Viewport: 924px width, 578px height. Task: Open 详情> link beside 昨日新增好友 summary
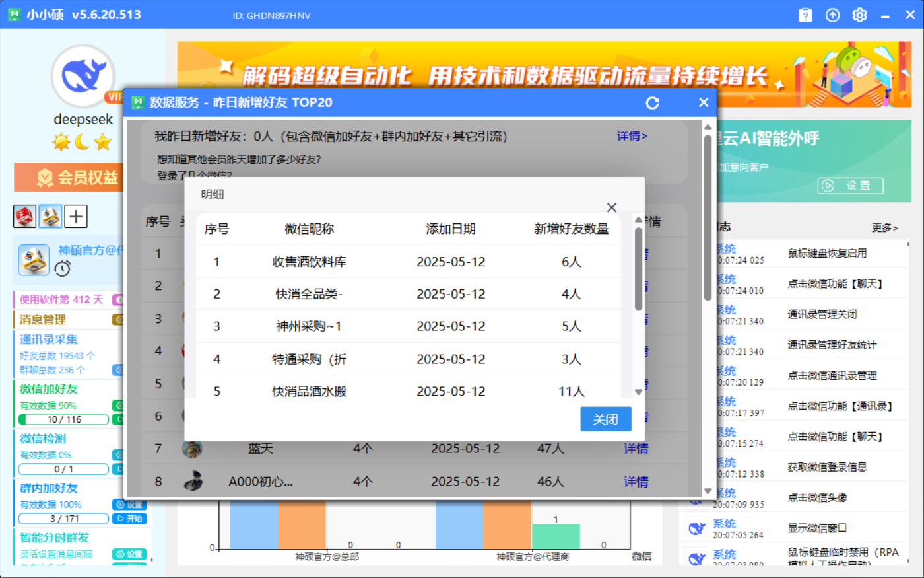coord(632,136)
